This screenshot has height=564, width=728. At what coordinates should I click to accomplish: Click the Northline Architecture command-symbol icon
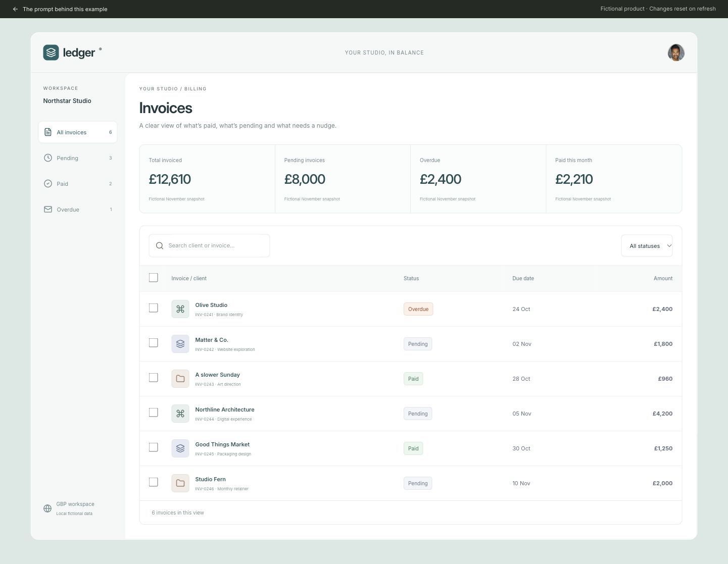coord(180,414)
